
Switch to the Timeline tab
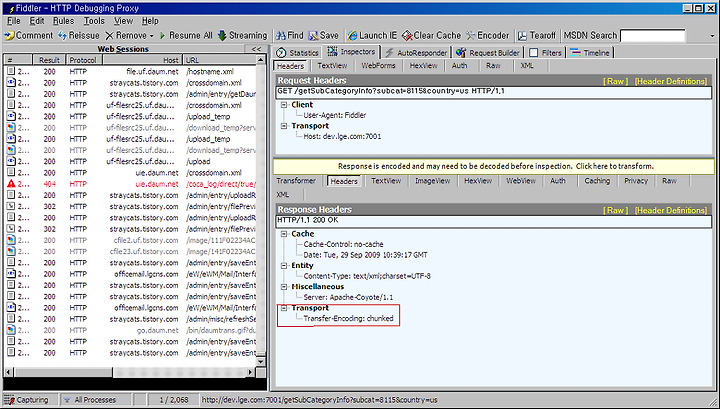click(590, 53)
